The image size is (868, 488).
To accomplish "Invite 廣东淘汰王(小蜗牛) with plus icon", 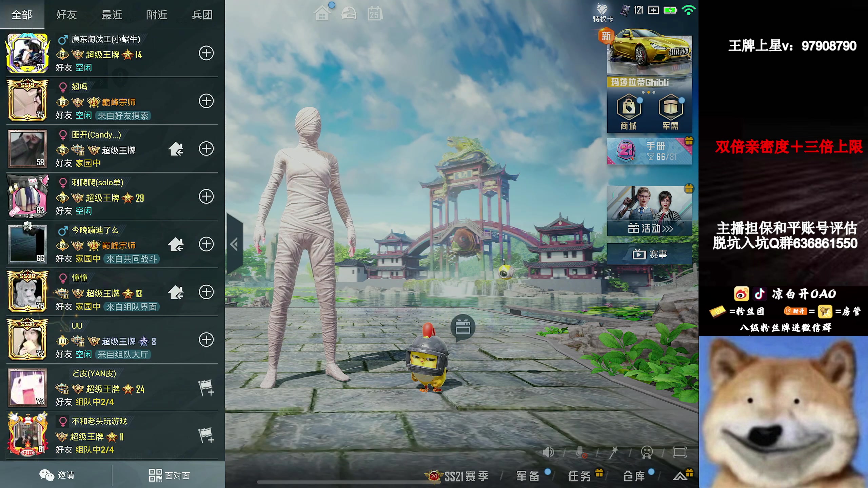I will point(206,53).
